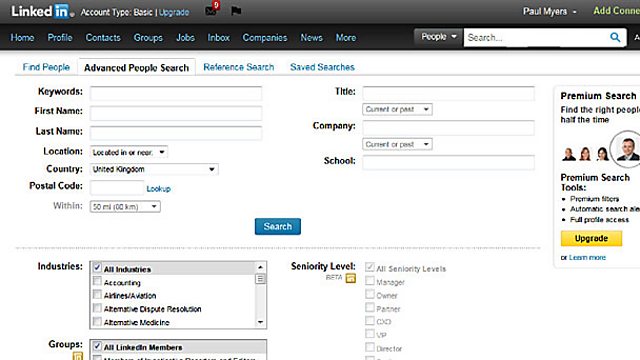The width and height of the screenshot is (640, 360).
Task: Click the industries list scrollbar thumb
Action: [260, 279]
